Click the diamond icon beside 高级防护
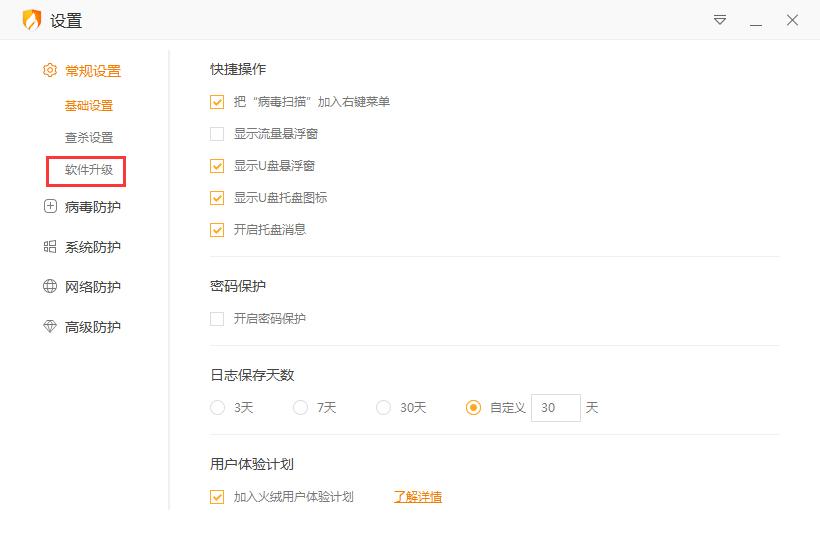Screen dimensions: 820x540 click(50, 327)
